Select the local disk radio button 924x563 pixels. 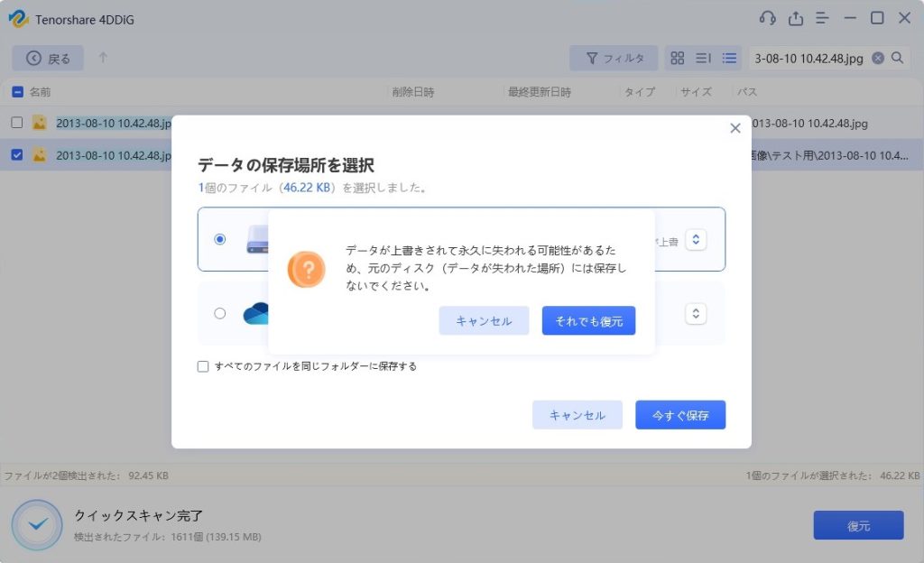(x=220, y=239)
